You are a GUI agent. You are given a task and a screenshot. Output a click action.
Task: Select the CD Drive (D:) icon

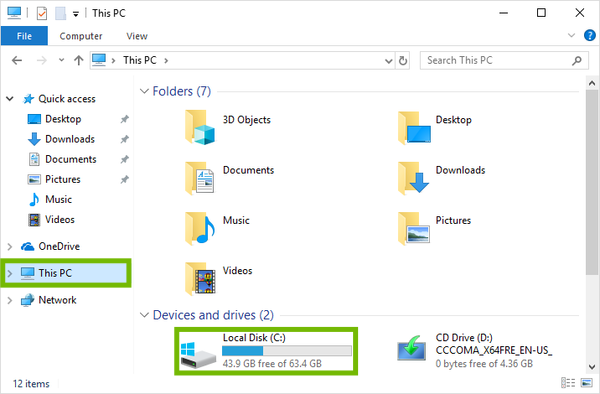point(411,348)
